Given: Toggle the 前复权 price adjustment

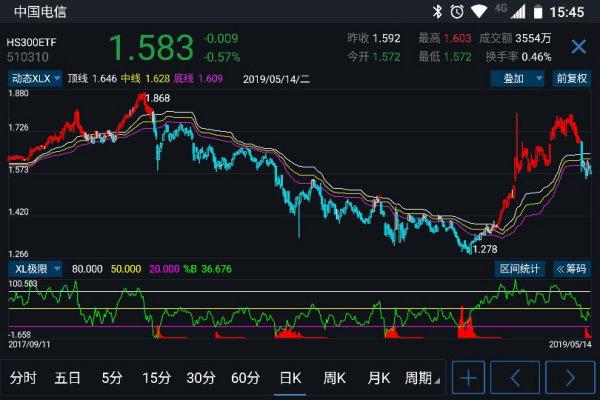Looking at the screenshot, I should (572, 78).
